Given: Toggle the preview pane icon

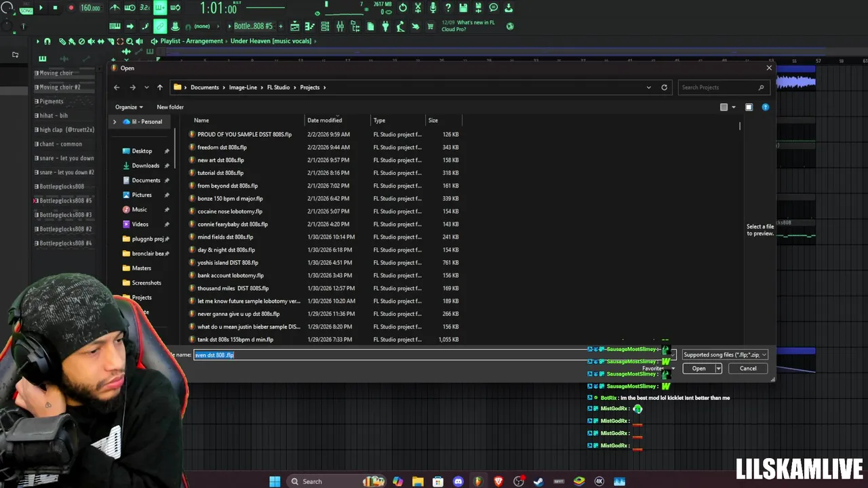Looking at the screenshot, I should (x=749, y=107).
